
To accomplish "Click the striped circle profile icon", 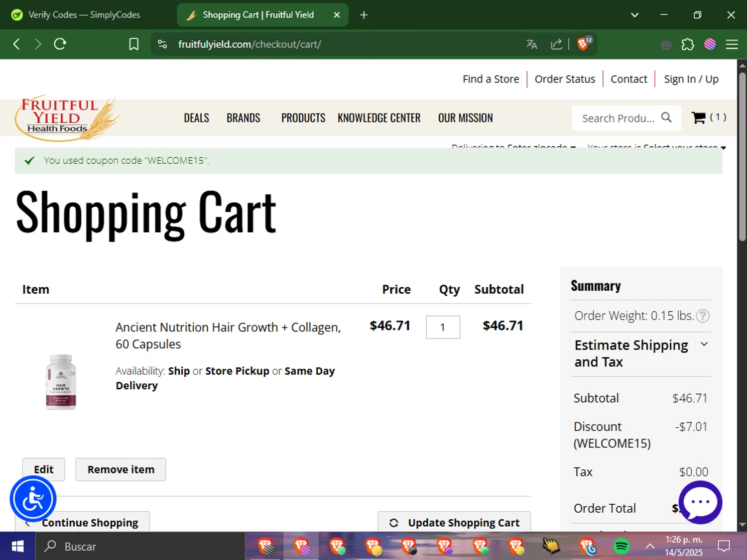I will [710, 44].
